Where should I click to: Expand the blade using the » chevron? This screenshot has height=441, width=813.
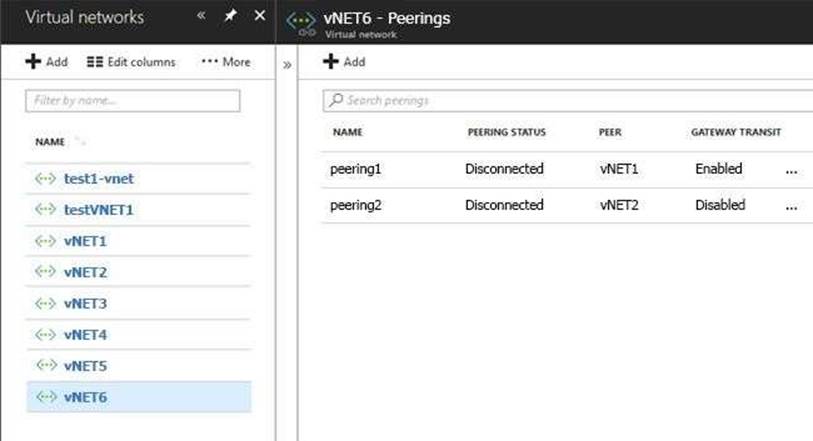pos(287,64)
